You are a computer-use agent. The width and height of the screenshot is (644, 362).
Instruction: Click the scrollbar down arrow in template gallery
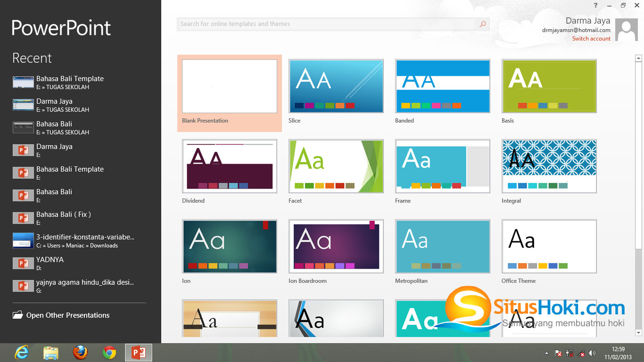pos(639,333)
